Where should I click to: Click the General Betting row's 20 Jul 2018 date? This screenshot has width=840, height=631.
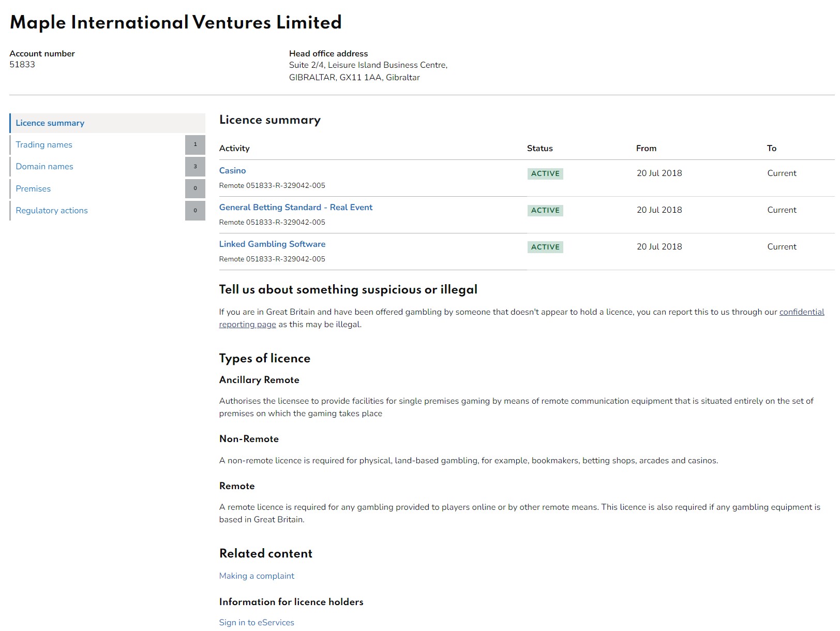(x=659, y=210)
